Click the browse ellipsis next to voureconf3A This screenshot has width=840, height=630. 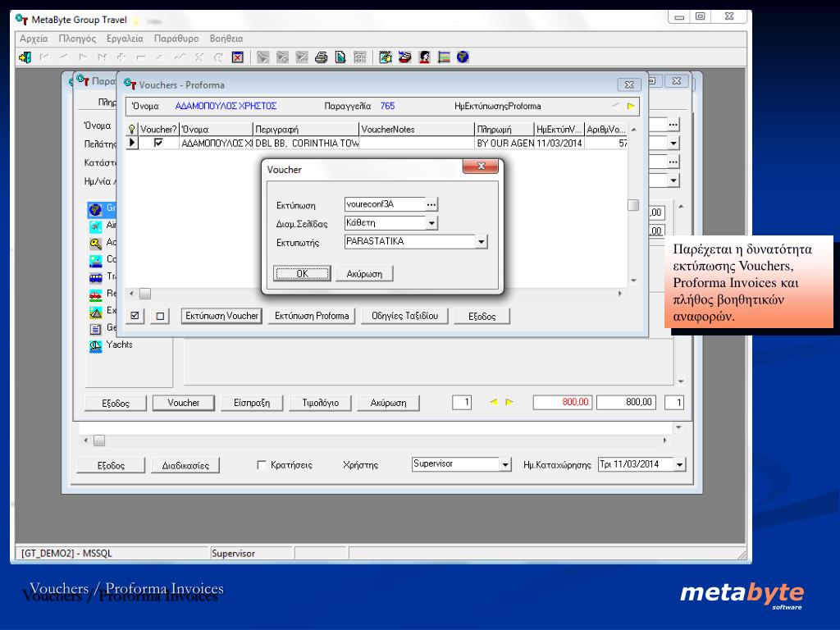click(x=431, y=204)
